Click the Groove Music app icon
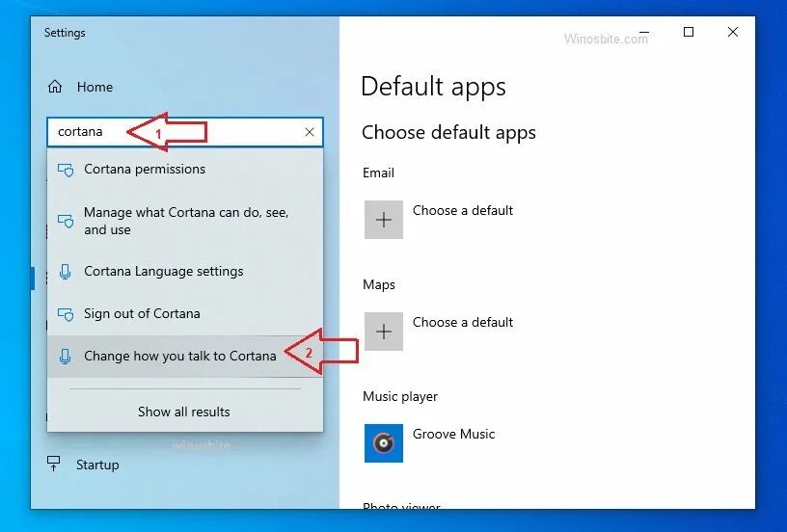The height and width of the screenshot is (532, 787). [x=384, y=443]
